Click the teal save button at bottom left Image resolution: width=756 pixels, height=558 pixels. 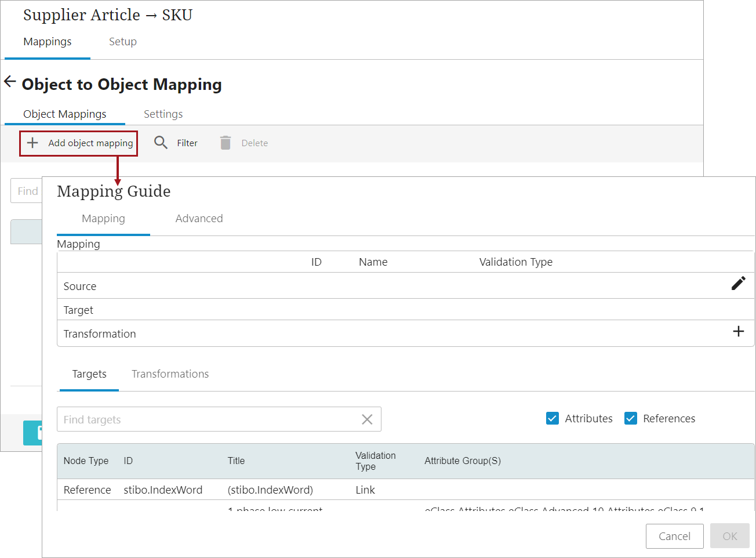[x=32, y=433]
